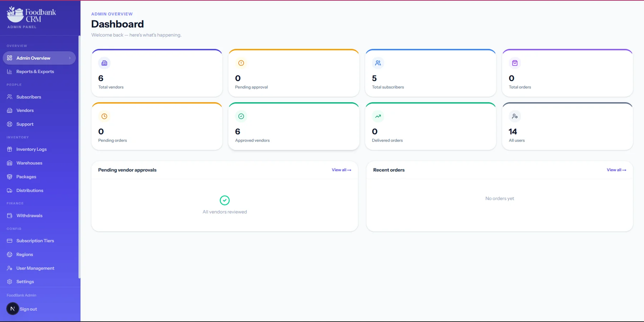View all pending vendor approvals
644x322 pixels.
pos(341,170)
